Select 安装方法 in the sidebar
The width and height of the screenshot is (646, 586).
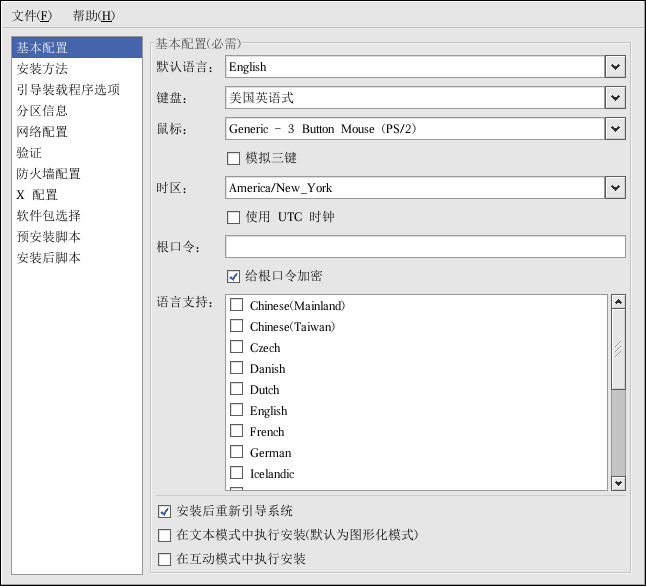pyautogui.click(x=42, y=69)
